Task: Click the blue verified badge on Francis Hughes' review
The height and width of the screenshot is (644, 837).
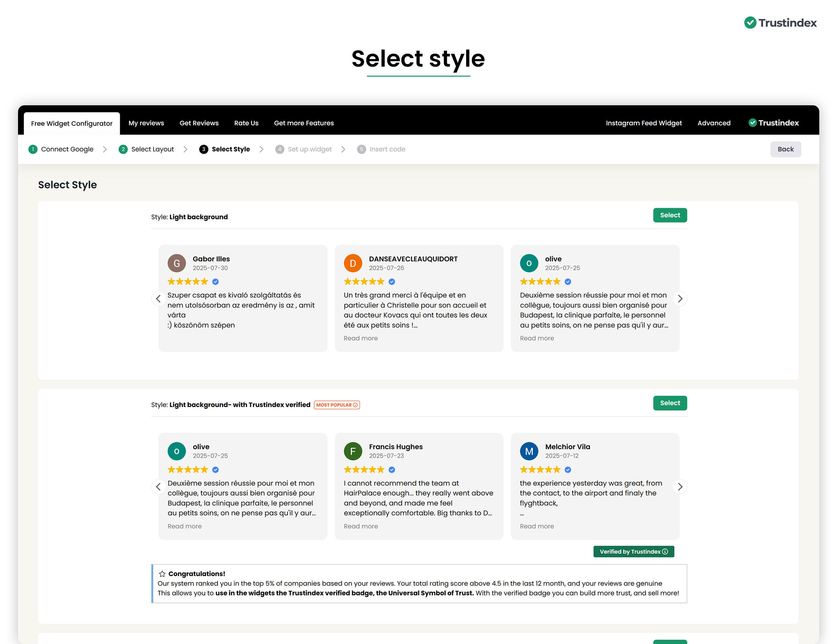Action: [x=392, y=470]
